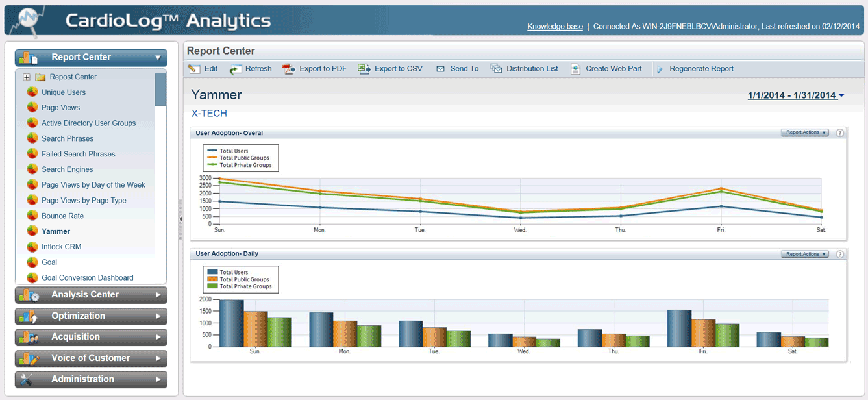Click the Bounce Rate pie icon
This screenshot has height=400, width=868.
pos(32,216)
